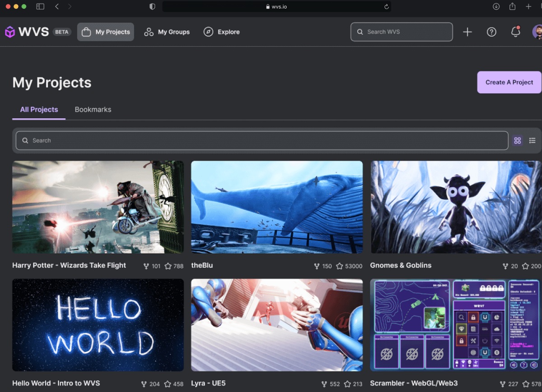This screenshot has width=542, height=392.
Task: Reload the page in the browser
Action: point(387,6)
